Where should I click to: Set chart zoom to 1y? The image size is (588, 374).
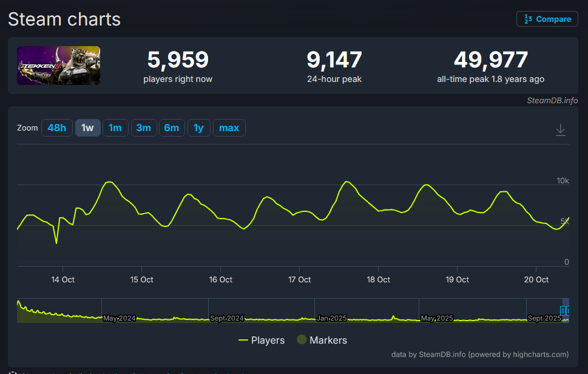tap(199, 128)
